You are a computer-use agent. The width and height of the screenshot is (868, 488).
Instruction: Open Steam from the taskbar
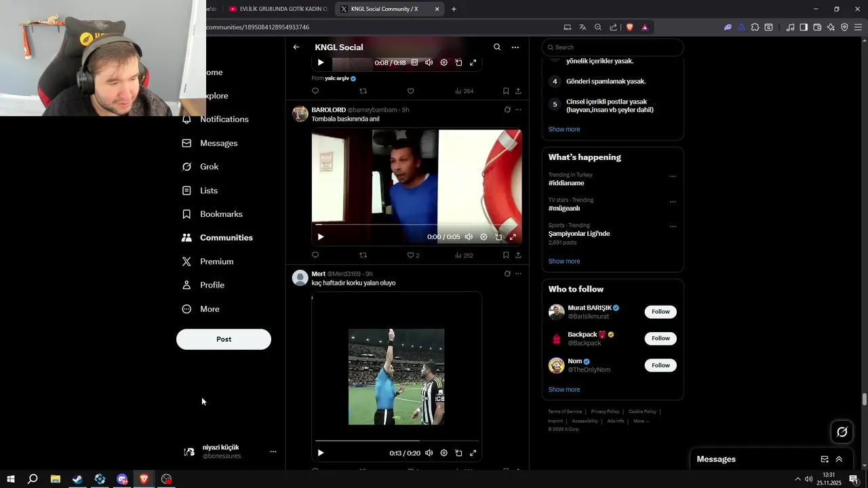pyautogui.click(x=77, y=479)
